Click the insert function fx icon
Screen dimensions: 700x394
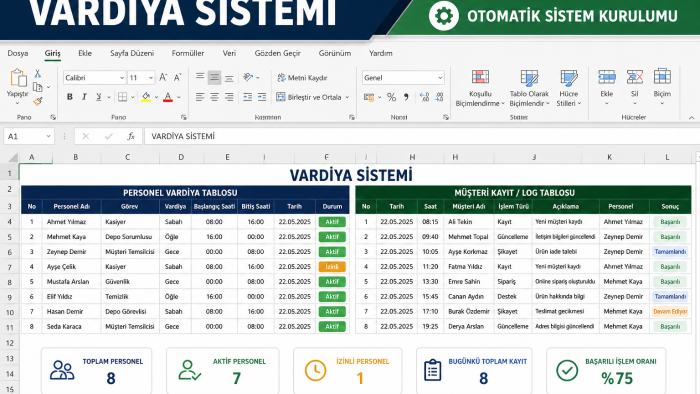pos(131,136)
